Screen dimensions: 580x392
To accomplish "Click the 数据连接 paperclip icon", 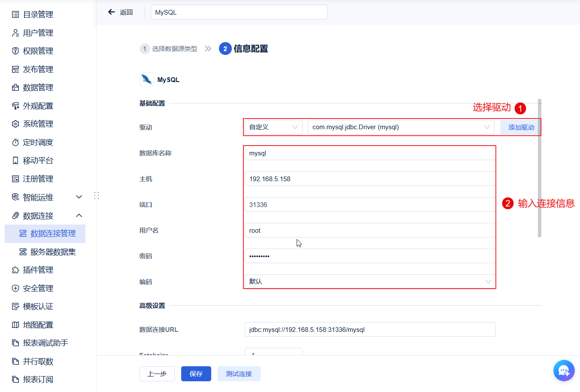I will (15, 216).
